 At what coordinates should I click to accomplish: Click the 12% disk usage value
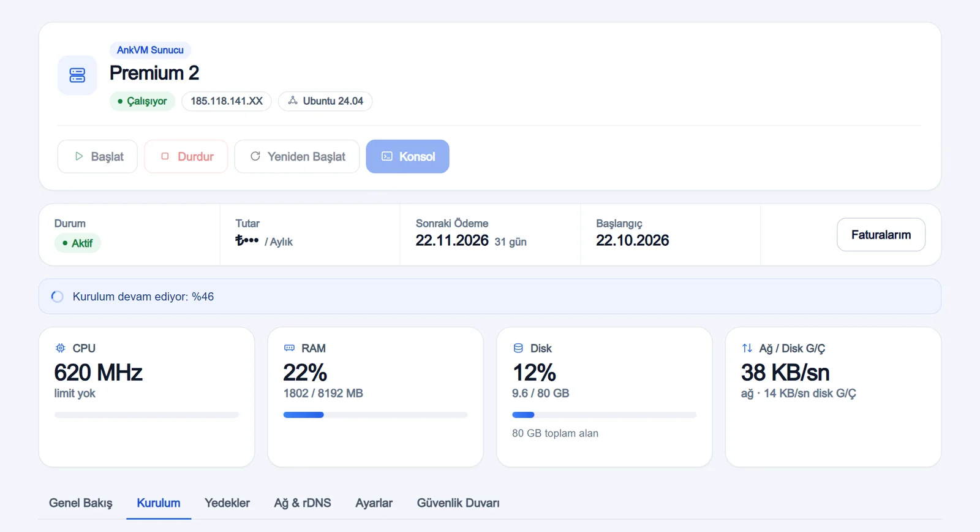coord(534,373)
